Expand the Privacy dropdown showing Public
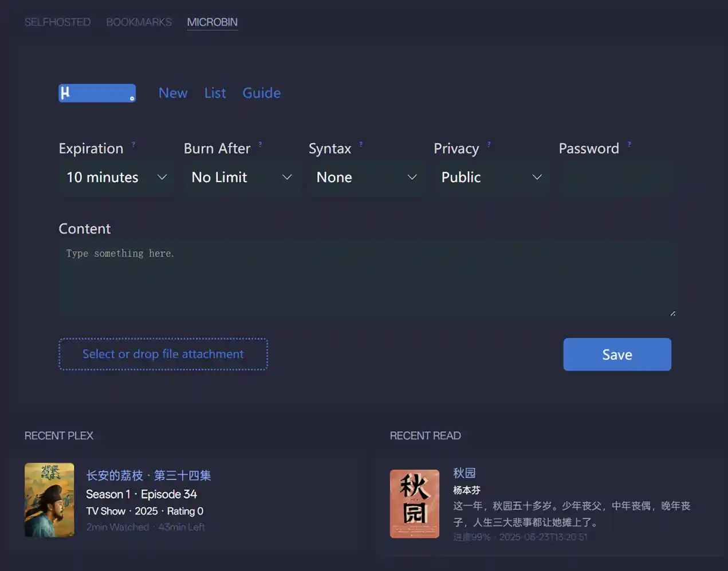 coord(491,178)
